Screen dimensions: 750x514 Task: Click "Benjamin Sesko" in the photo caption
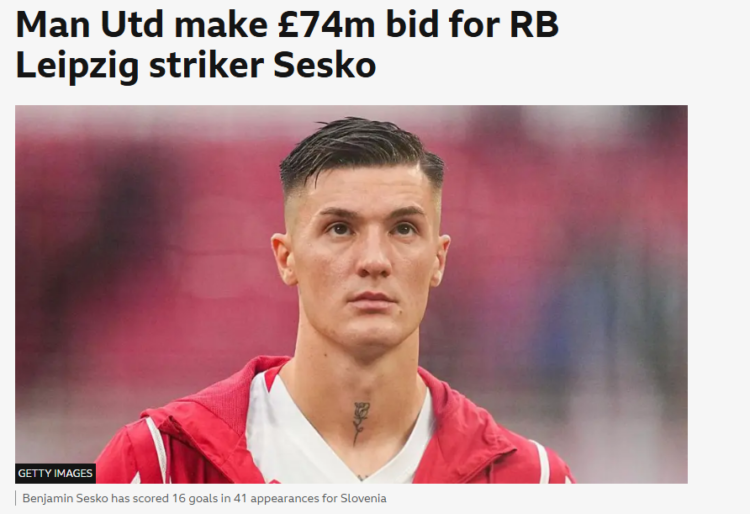click(65, 499)
